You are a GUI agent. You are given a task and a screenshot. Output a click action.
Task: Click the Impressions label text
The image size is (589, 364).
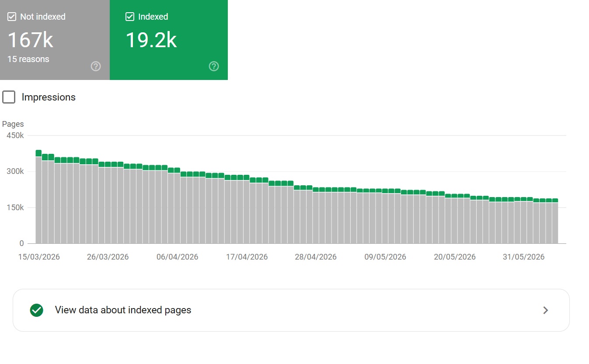point(49,97)
